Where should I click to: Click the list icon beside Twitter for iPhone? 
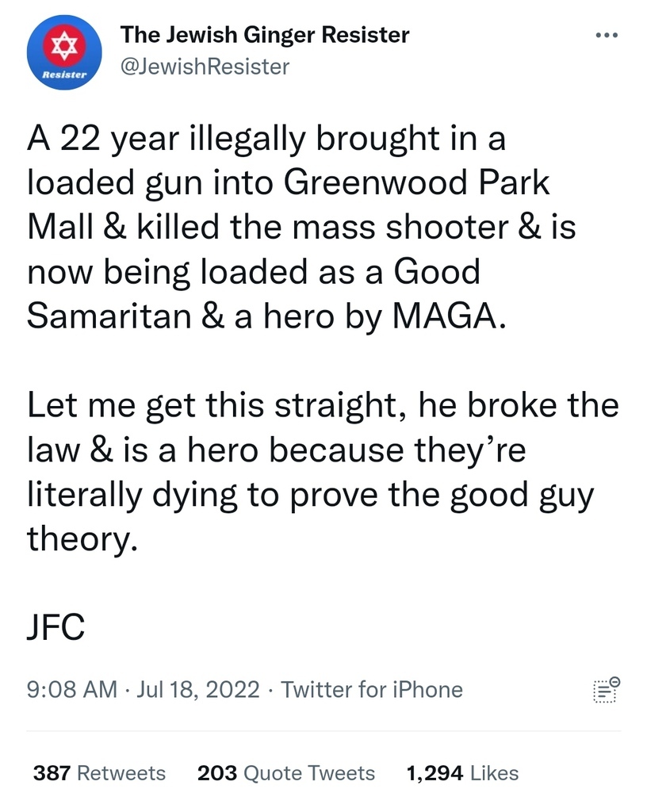(x=606, y=691)
